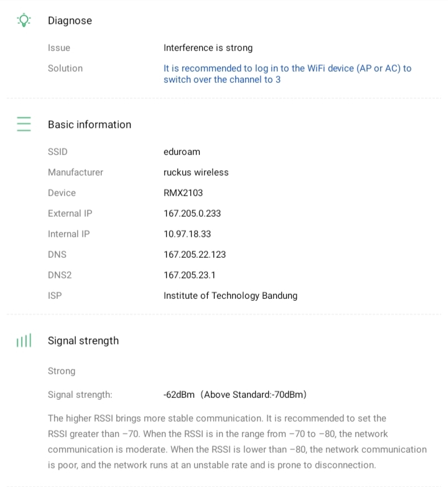Select the Diagnose section heading

tap(70, 21)
